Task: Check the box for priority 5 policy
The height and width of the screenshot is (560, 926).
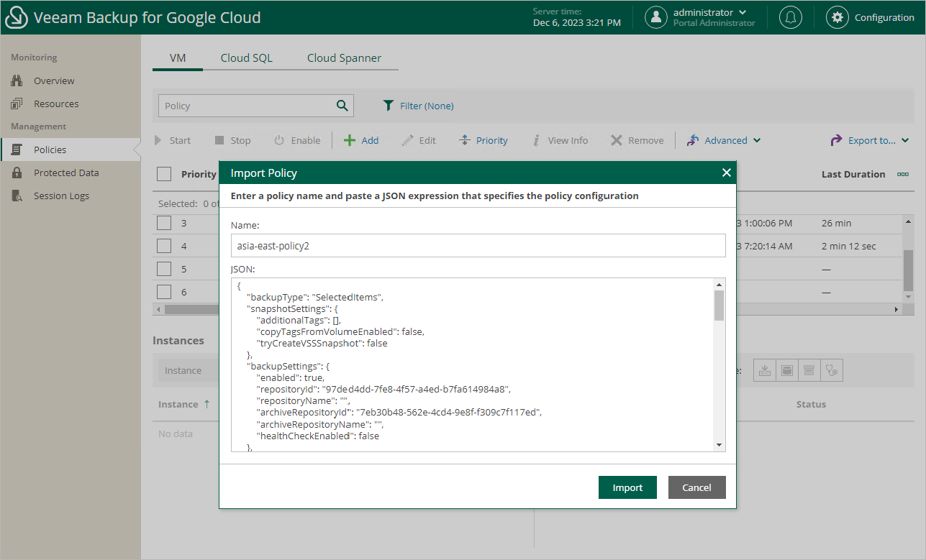Action: pyautogui.click(x=164, y=269)
